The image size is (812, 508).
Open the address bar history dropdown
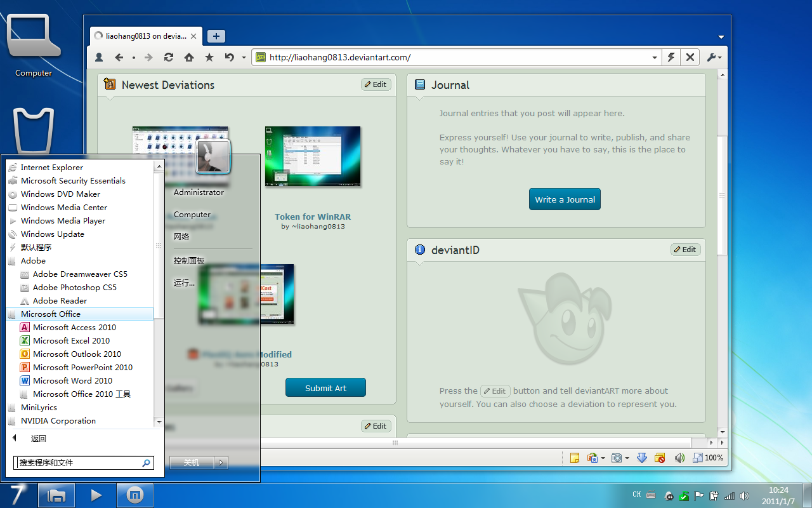655,57
